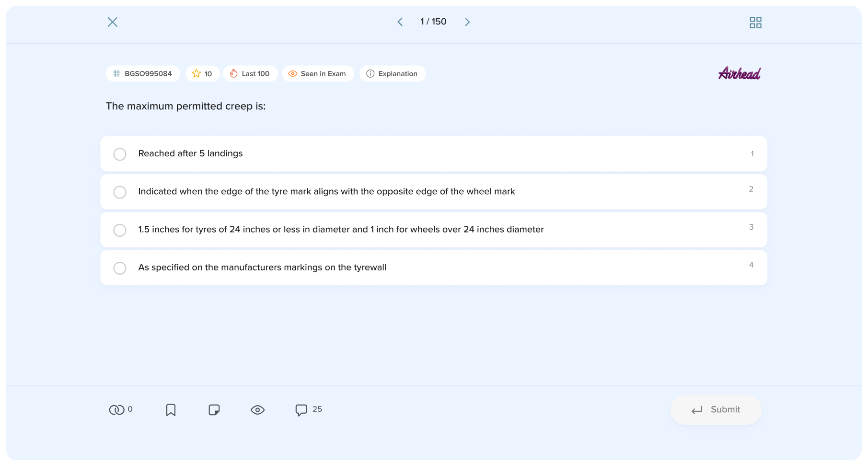This screenshot has height=466, width=868.
Task: Toggle the eye icon in bottom toolbar
Action: coord(257,410)
